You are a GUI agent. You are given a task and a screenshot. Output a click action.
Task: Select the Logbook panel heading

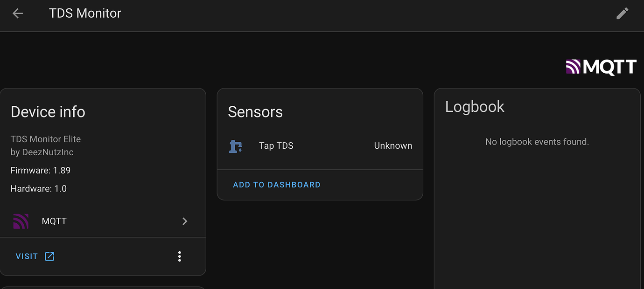[x=475, y=106]
